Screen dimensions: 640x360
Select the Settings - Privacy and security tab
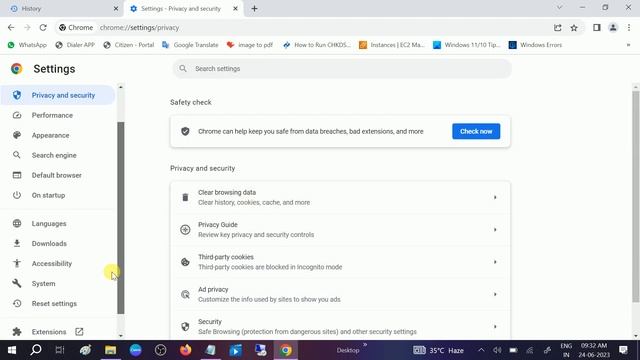coord(183,8)
